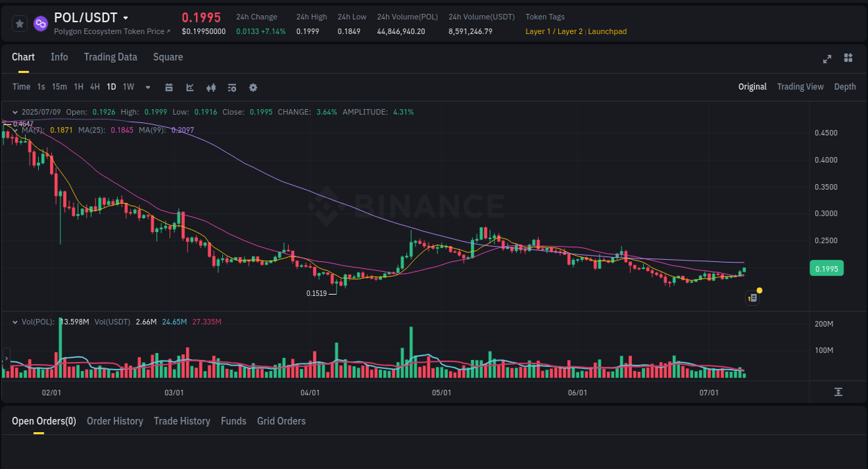The width and height of the screenshot is (868, 469).
Task: Switch to Trading View chart mode
Action: click(x=800, y=87)
